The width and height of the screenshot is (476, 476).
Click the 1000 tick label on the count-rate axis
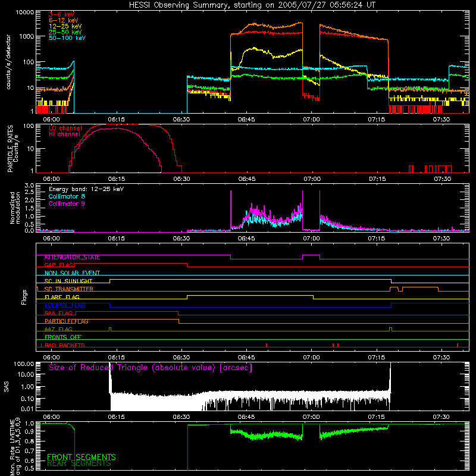pos(27,37)
